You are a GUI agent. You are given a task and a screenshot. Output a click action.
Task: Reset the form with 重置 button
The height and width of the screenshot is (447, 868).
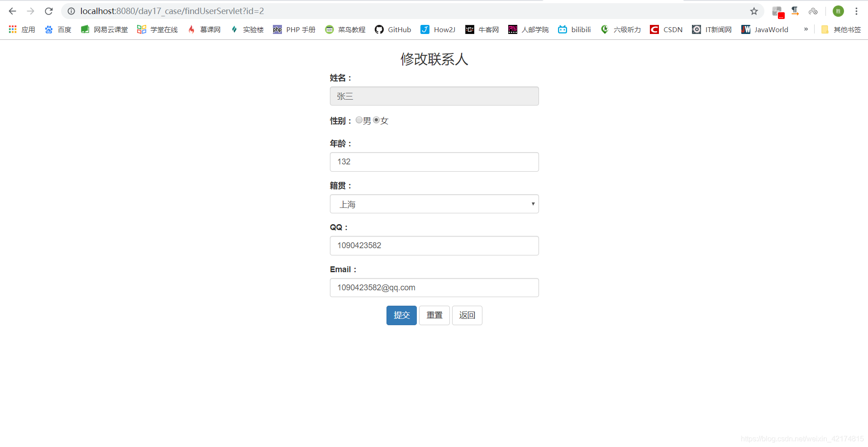[434, 315]
